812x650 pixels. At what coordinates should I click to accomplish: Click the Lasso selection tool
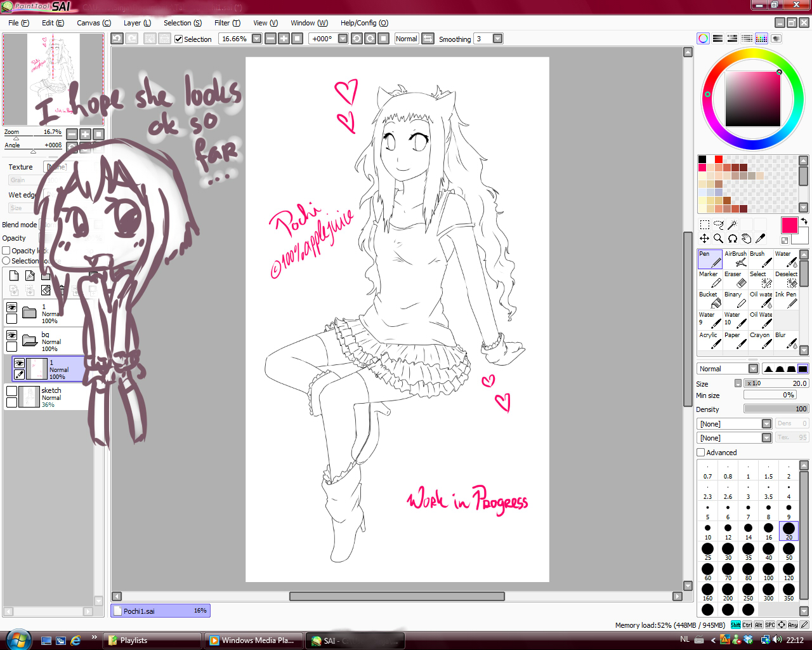click(x=718, y=225)
